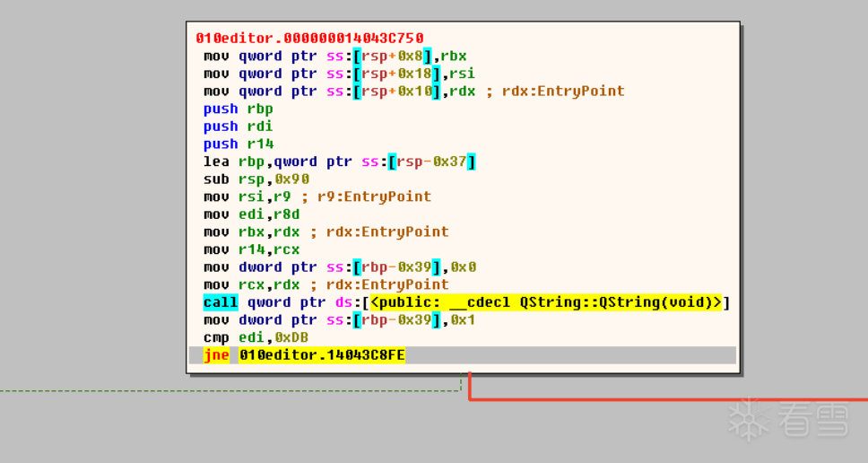
Task: Click the 'mov r14,rcx' instruction
Action: 252,249
